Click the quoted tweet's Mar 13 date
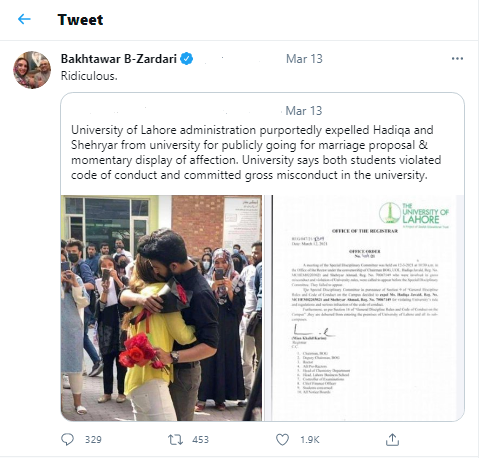 coord(304,111)
